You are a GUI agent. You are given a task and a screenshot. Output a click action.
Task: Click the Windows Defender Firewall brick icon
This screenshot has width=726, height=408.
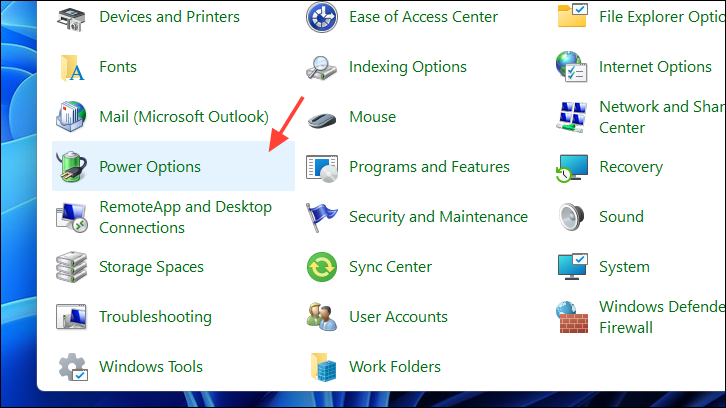pos(572,317)
